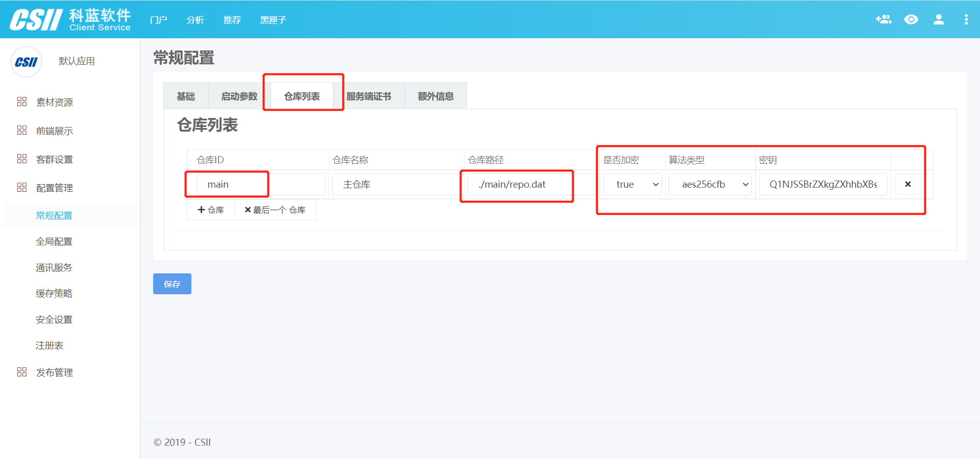Open the add users icon
Screen dimensions: 980x459
point(884,19)
